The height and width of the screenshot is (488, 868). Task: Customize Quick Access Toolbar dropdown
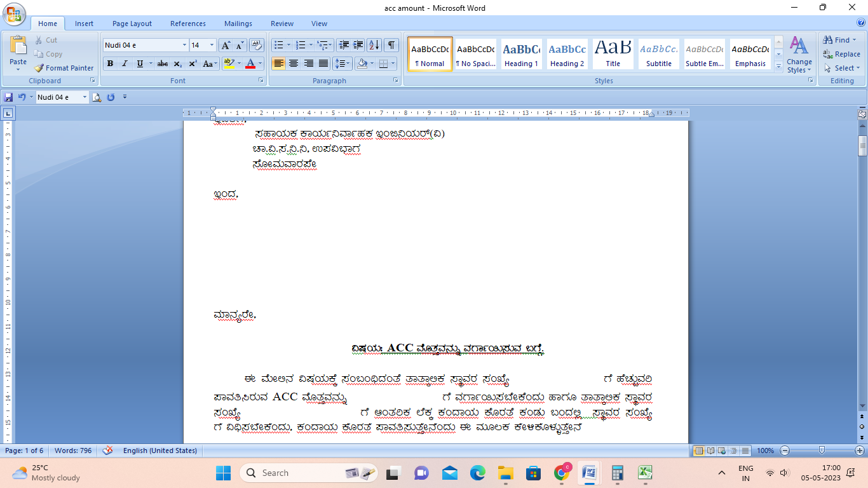125,97
